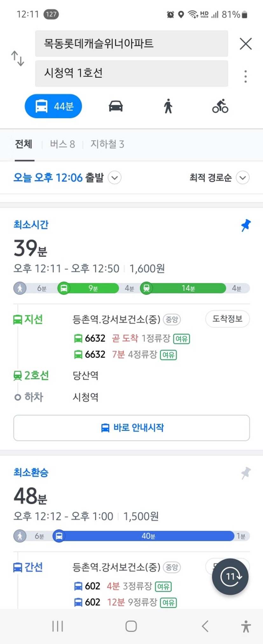
Task: Edit the 시청역 1호선 destination field
Action: 132,73
